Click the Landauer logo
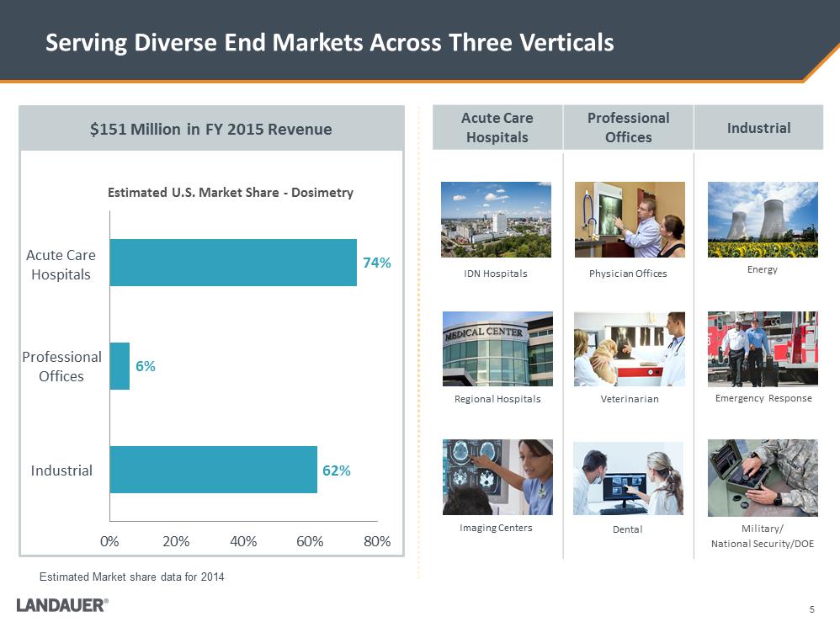The width and height of the screenshot is (840, 622). tap(61, 604)
